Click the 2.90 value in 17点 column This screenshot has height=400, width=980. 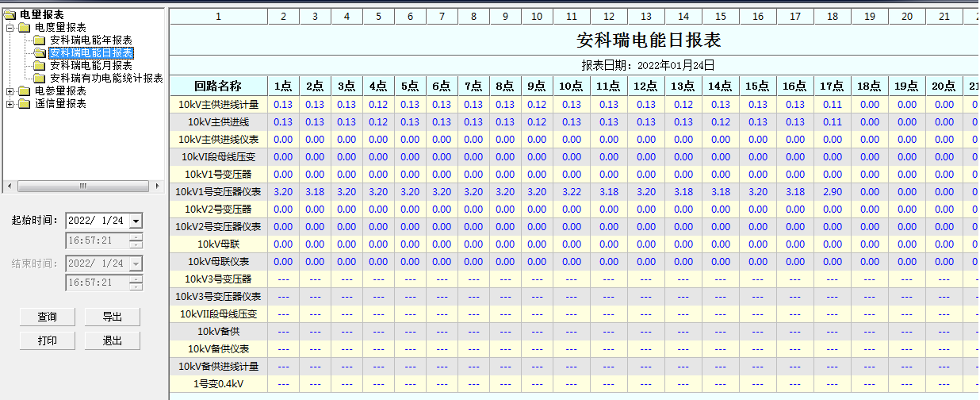pos(832,191)
